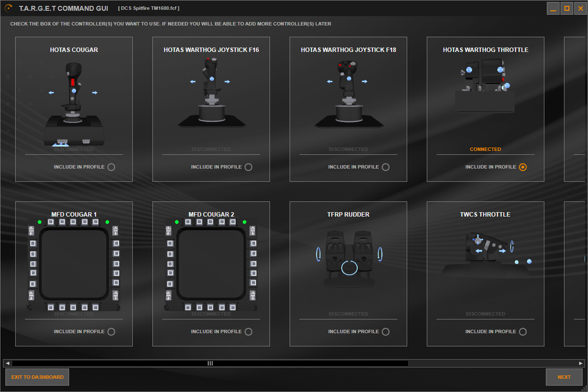
Task: Toggle HOTAS Warthog Throttle include in profile
Action: click(523, 167)
